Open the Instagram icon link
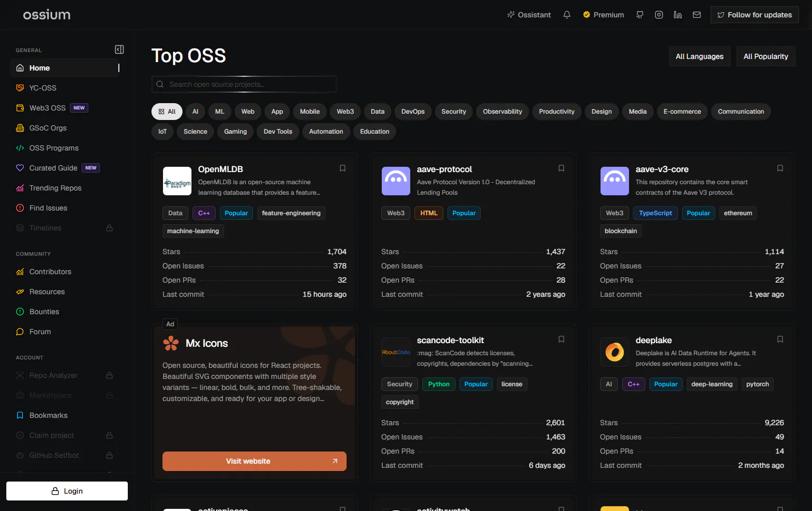The width and height of the screenshot is (812, 511). pos(659,15)
